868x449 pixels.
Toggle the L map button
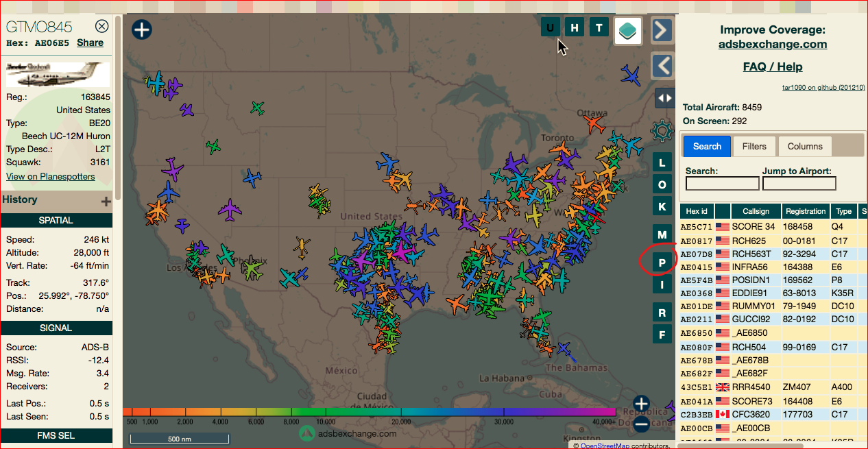[x=662, y=162]
